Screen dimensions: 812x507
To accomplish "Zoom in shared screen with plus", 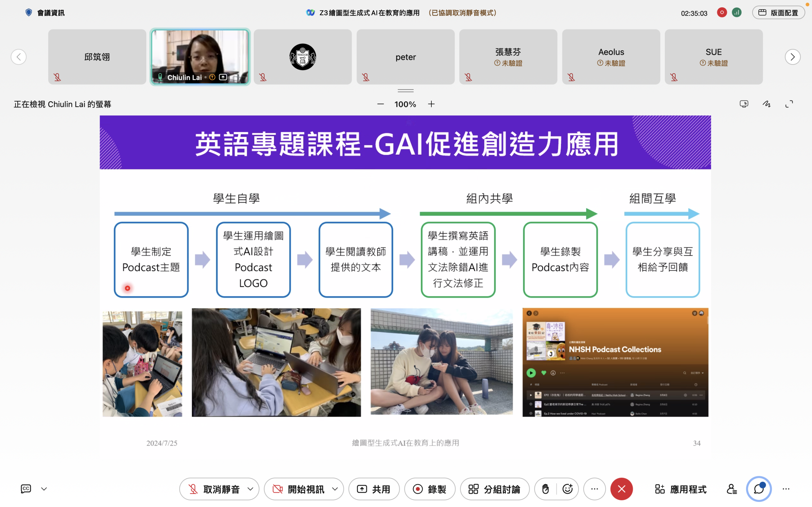I will coord(431,104).
